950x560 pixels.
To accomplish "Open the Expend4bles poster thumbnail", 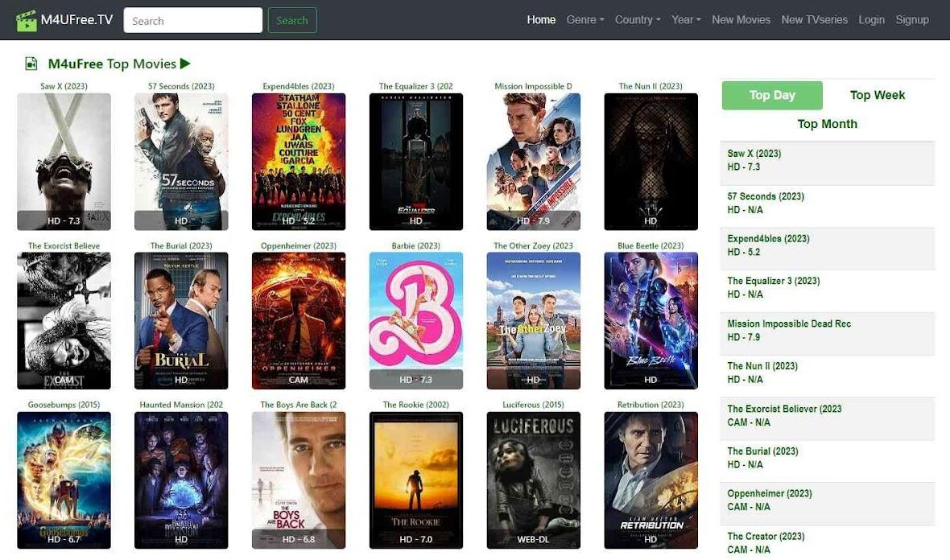I will click(x=299, y=162).
